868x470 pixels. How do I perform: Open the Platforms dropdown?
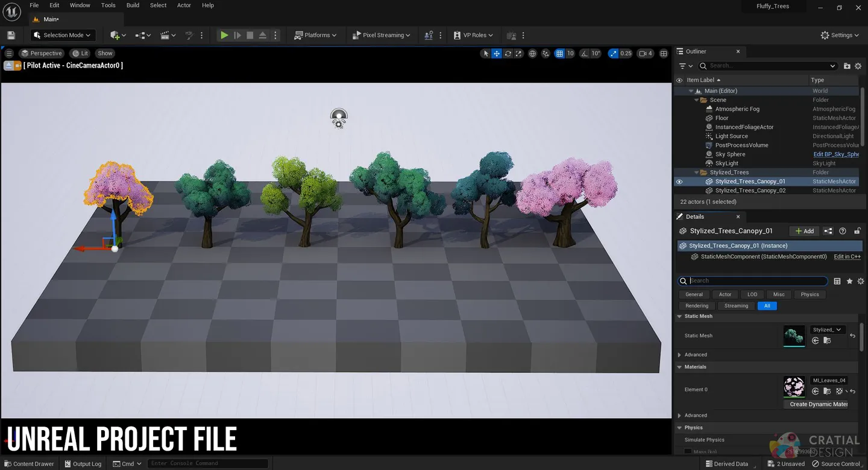point(315,35)
